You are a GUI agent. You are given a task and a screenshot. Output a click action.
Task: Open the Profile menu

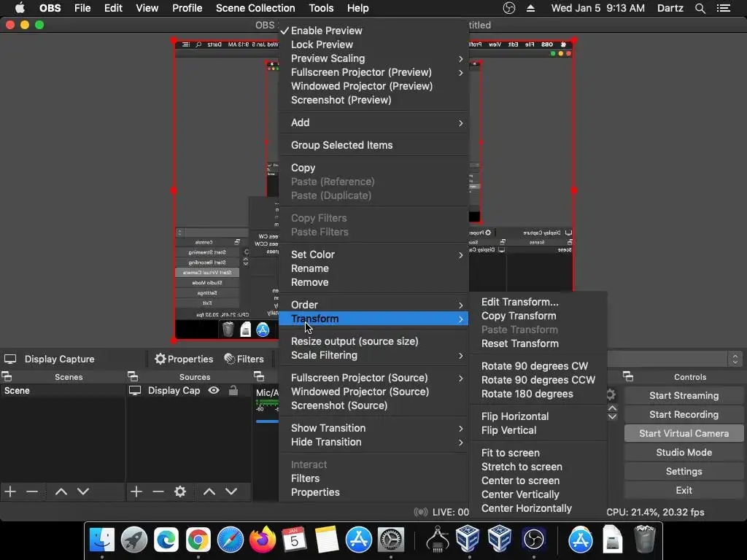(187, 8)
